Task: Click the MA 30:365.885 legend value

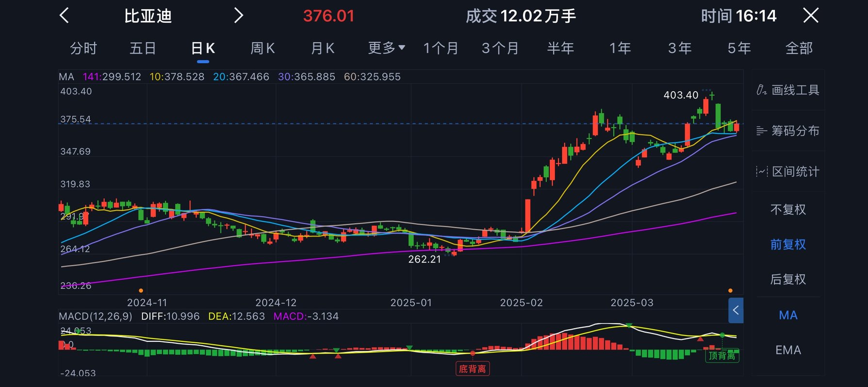Action: [307, 77]
